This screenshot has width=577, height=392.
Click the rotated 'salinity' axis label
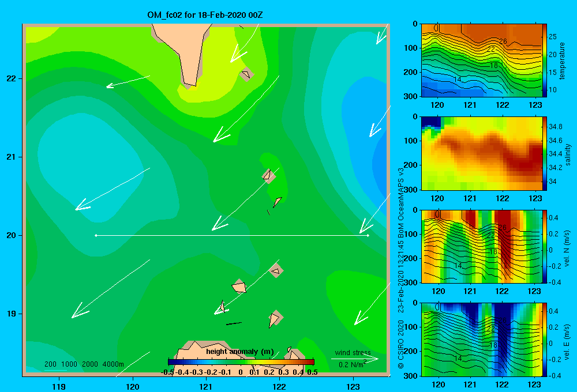click(x=568, y=154)
